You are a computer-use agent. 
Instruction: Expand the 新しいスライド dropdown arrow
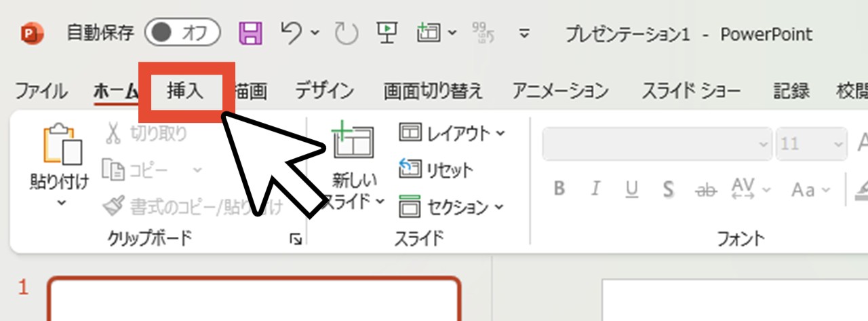[x=380, y=202]
